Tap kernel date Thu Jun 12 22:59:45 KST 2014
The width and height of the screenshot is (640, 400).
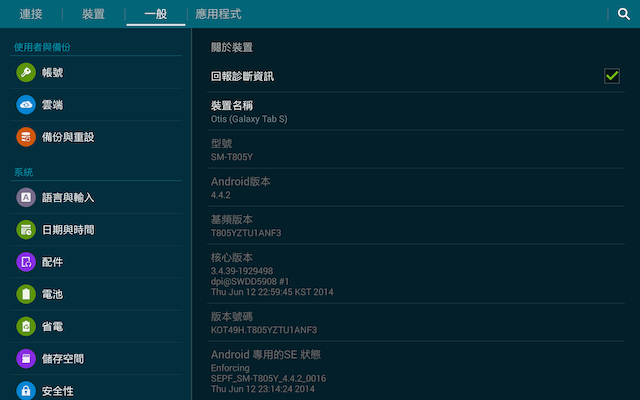tap(272, 292)
